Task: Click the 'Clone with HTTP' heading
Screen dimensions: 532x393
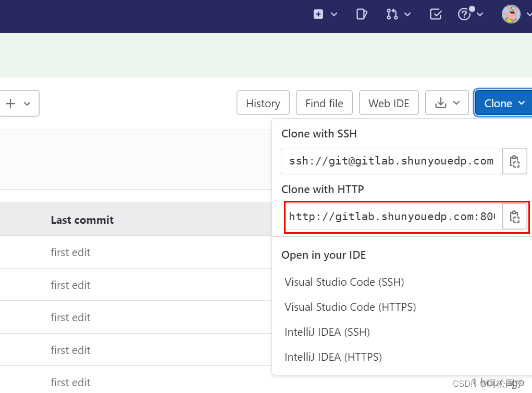Action: pyautogui.click(x=323, y=189)
